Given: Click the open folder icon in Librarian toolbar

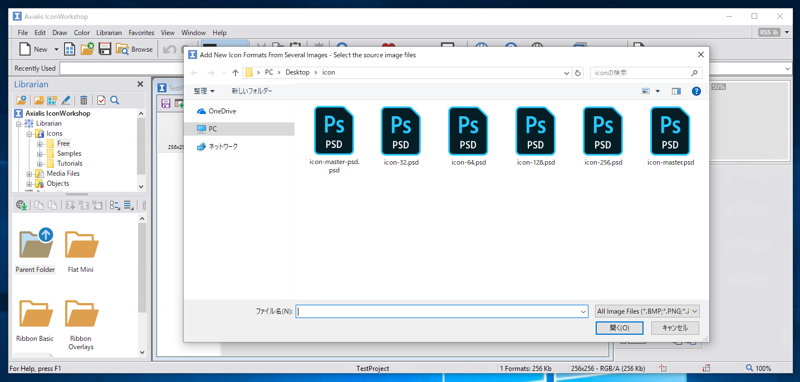Looking at the screenshot, I should tap(39, 100).
